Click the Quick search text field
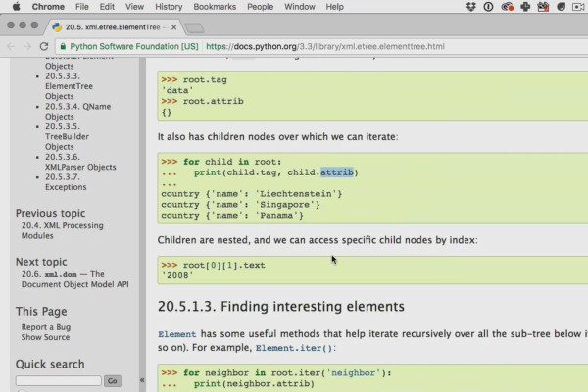This screenshot has width=588, height=392. [59, 381]
